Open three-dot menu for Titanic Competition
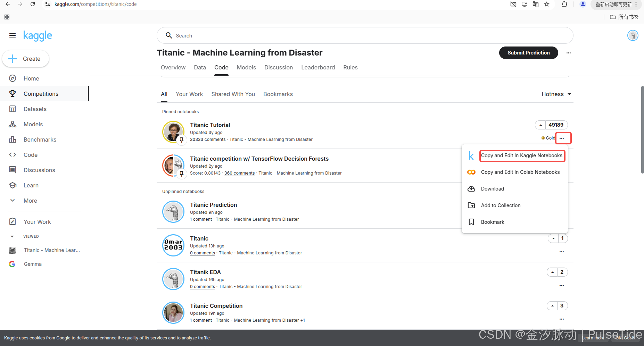644x346 pixels. [x=562, y=319]
